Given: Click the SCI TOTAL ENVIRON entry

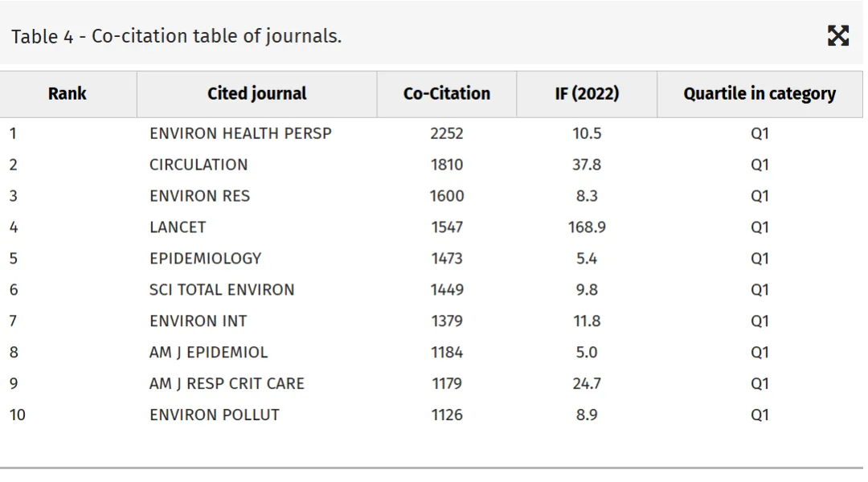Looking at the screenshot, I should [x=222, y=290].
